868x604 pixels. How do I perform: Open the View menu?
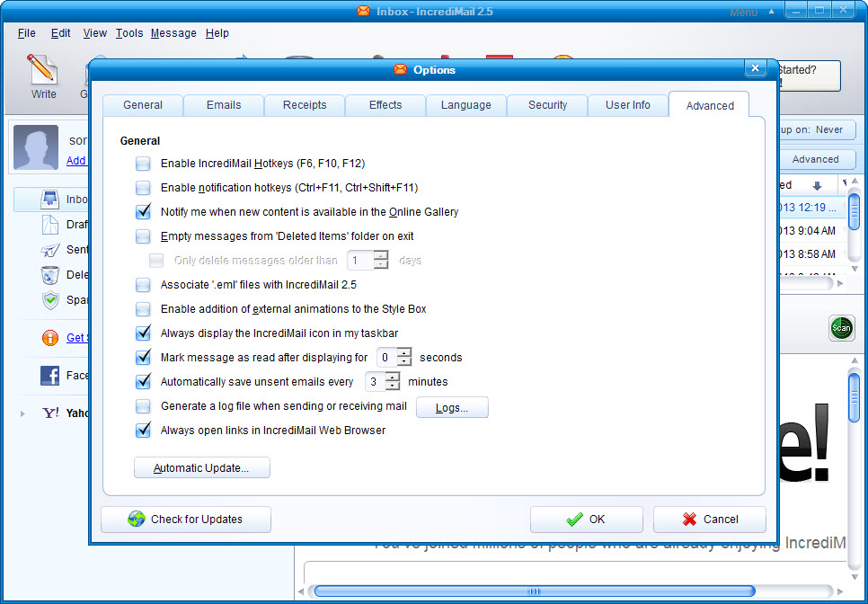(x=94, y=33)
